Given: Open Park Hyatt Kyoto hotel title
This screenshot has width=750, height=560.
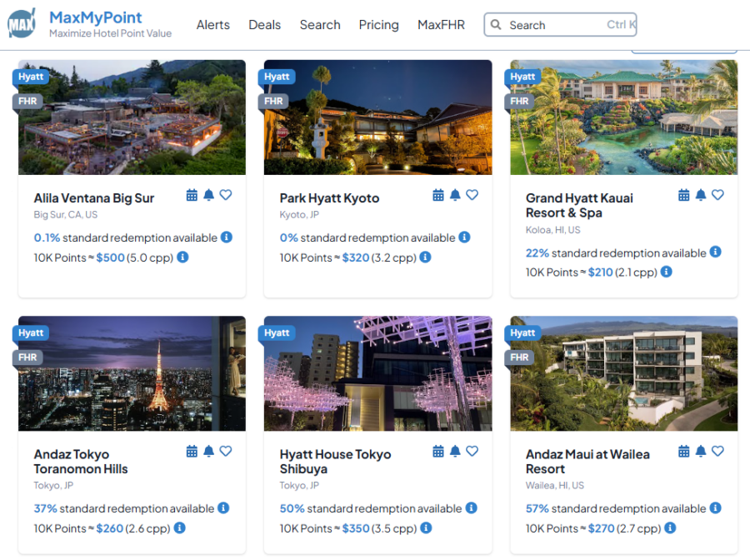Looking at the screenshot, I should (x=329, y=198).
